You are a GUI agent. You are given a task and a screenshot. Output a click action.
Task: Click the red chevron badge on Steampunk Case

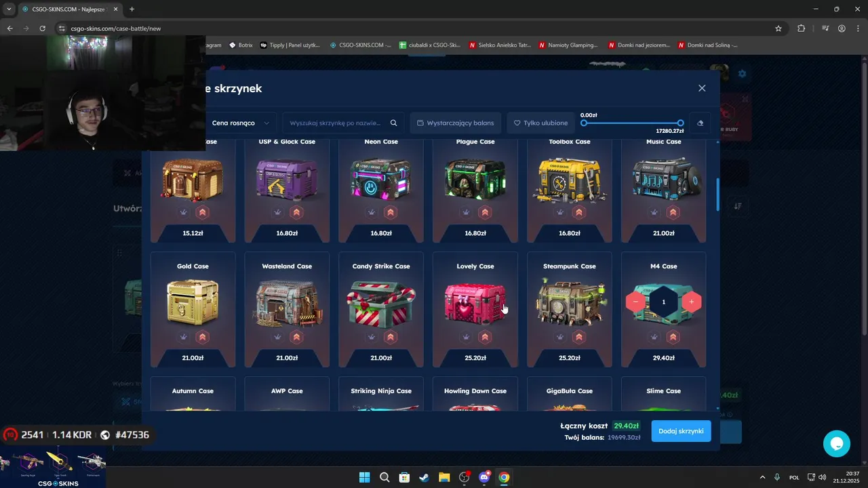click(x=579, y=337)
